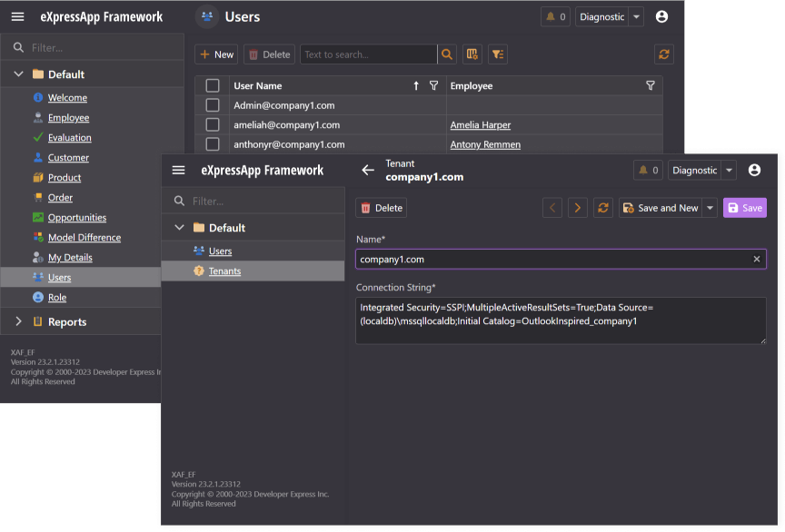Expand the Reports group

click(x=18, y=321)
